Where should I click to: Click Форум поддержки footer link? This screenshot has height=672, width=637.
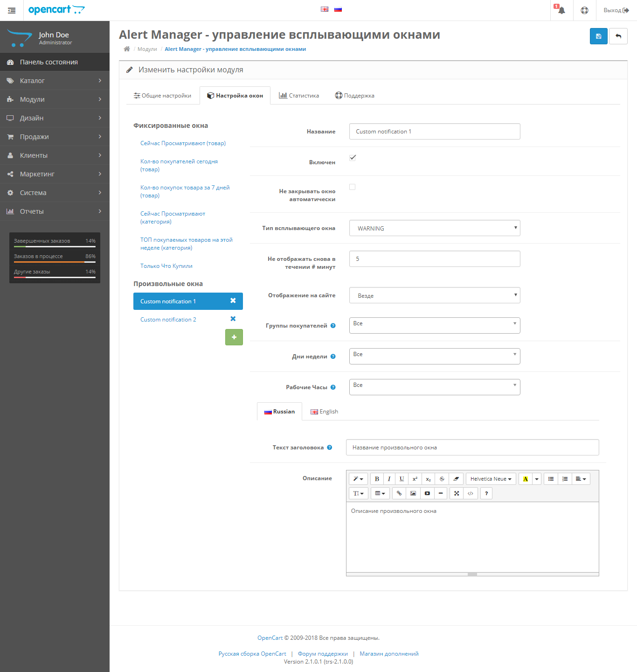click(323, 654)
